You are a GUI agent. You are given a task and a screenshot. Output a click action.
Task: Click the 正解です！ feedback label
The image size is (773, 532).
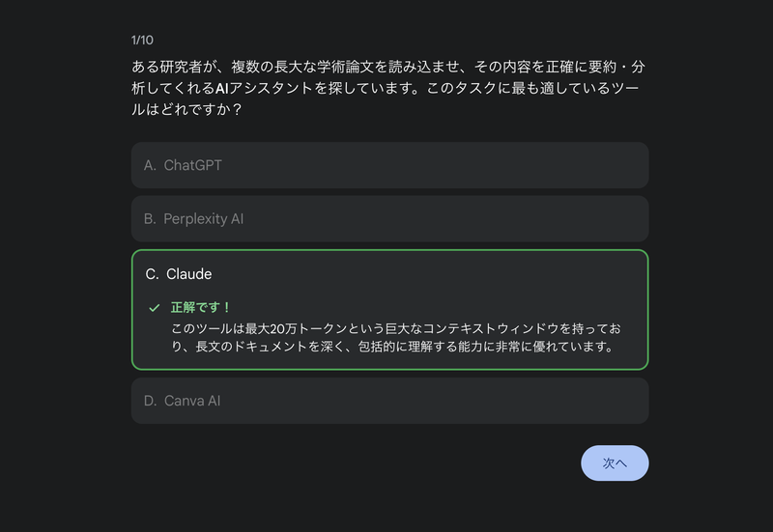pos(201,308)
